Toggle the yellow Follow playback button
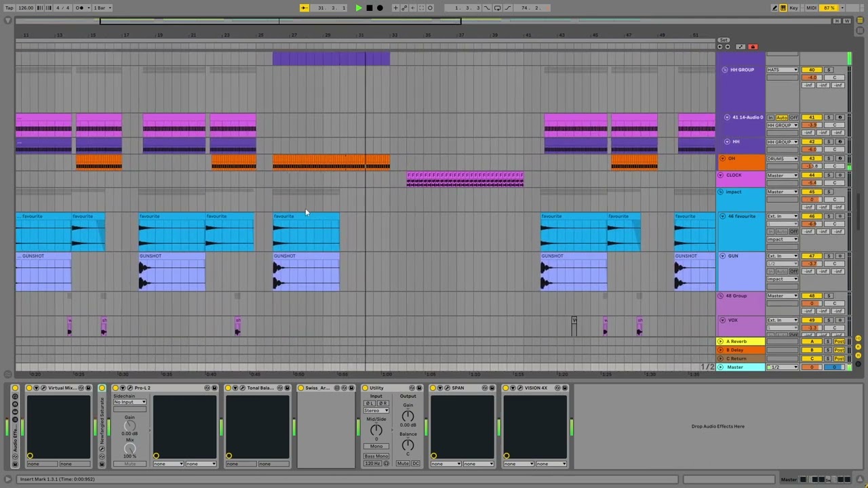The image size is (868, 488). 304,7
